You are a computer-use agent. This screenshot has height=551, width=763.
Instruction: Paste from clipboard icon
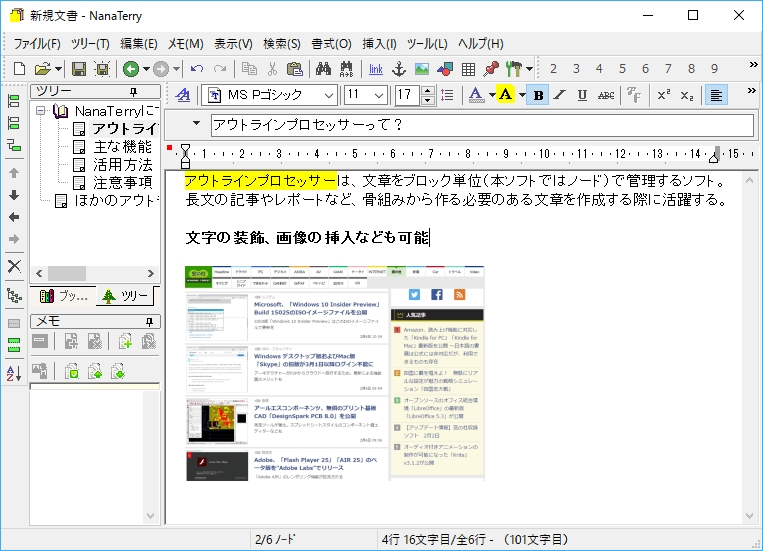294,69
